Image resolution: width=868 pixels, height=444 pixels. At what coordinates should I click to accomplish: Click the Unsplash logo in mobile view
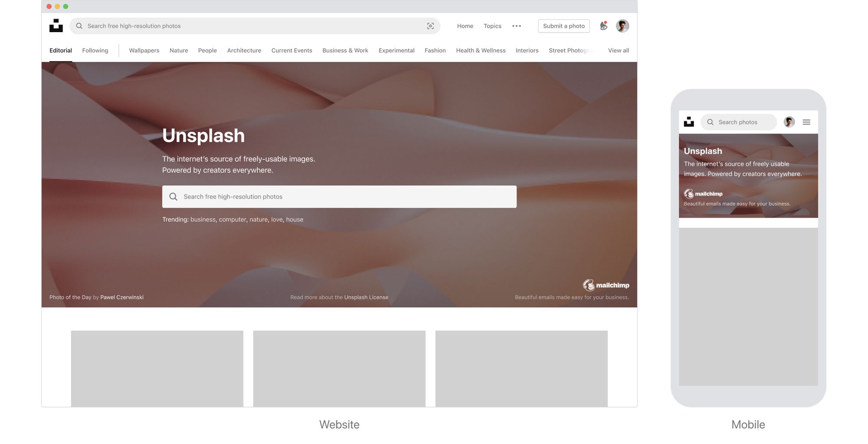[x=689, y=122]
